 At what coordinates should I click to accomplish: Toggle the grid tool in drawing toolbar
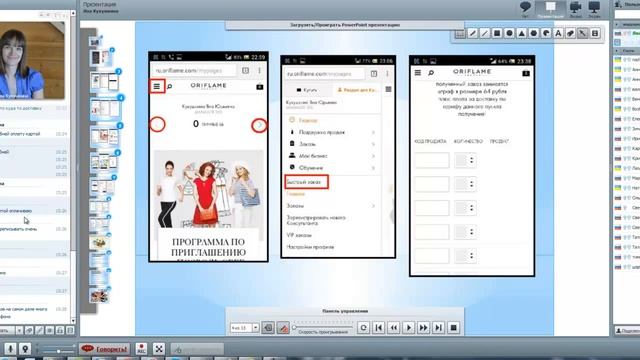460,33
